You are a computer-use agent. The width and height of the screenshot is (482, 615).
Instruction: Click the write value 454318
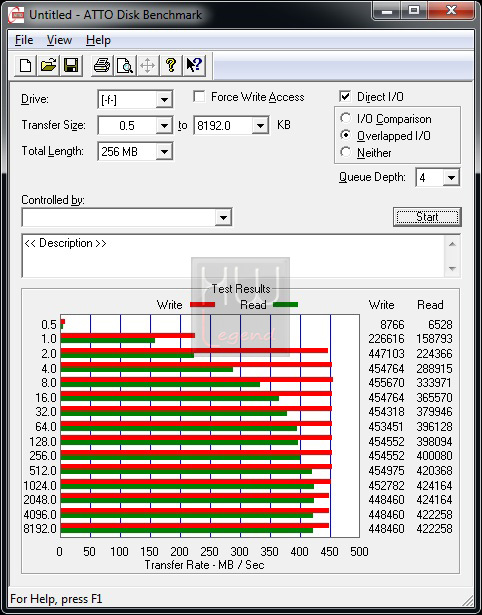click(386, 412)
